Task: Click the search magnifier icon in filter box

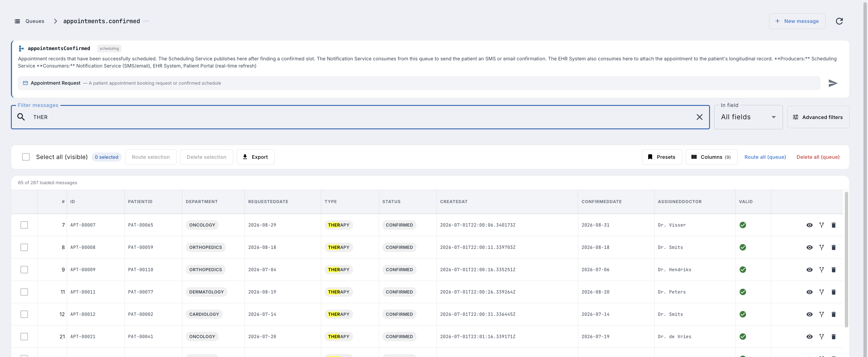Action: (x=21, y=117)
